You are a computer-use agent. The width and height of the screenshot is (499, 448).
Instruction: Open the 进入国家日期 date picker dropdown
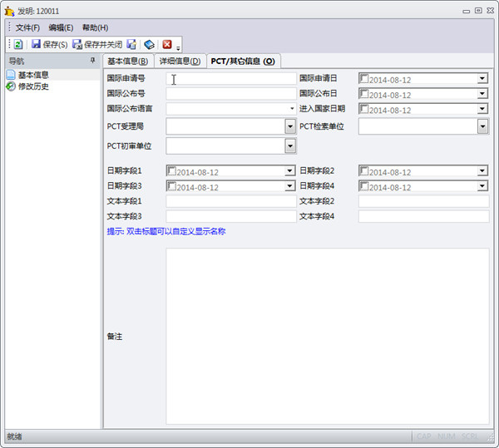click(x=482, y=109)
